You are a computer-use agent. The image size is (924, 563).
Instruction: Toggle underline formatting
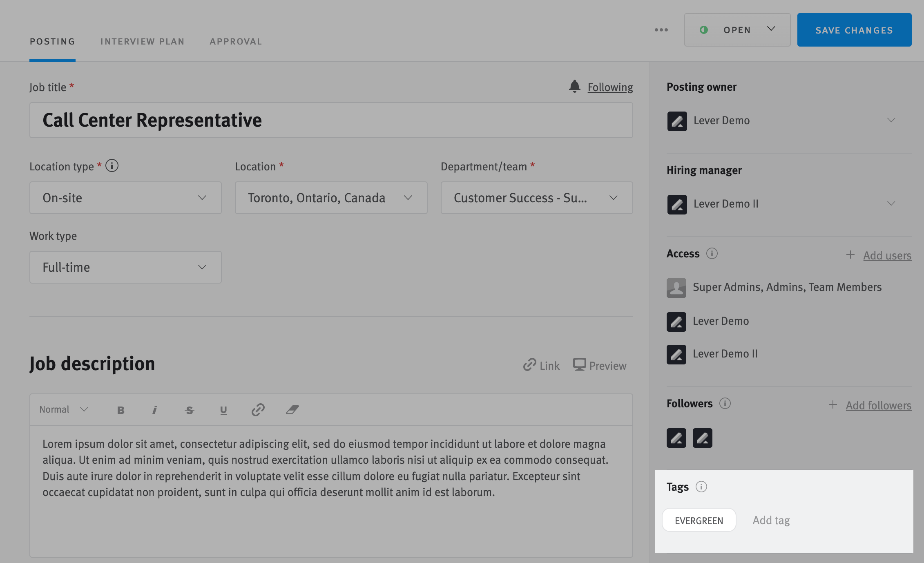[223, 409]
